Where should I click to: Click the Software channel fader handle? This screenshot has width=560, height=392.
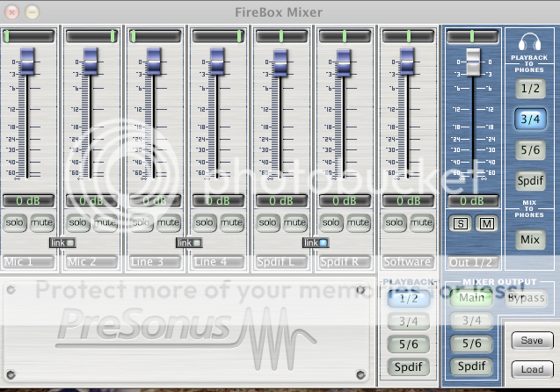pyautogui.click(x=407, y=62)
